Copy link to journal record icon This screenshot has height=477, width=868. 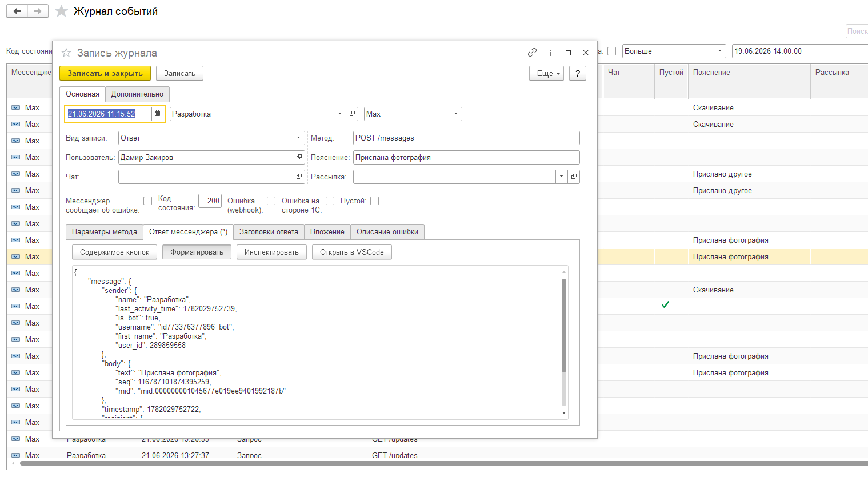pos(532,53)
